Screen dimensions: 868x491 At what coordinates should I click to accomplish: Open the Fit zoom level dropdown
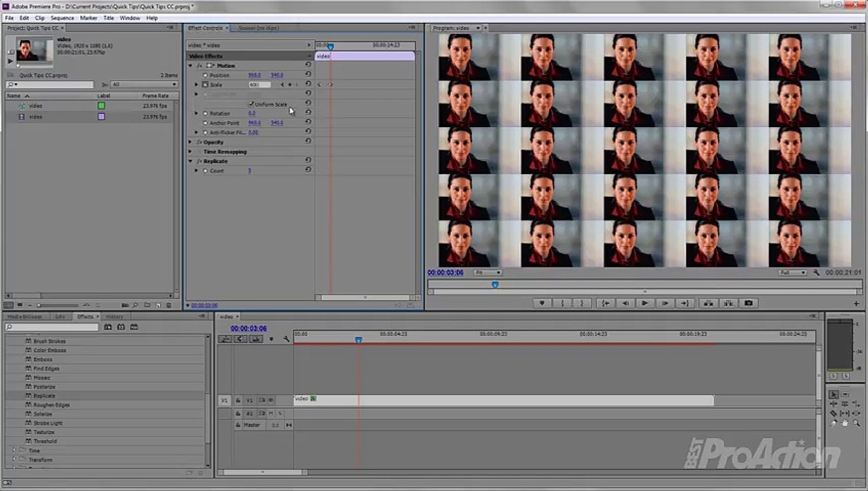[488, 273]
